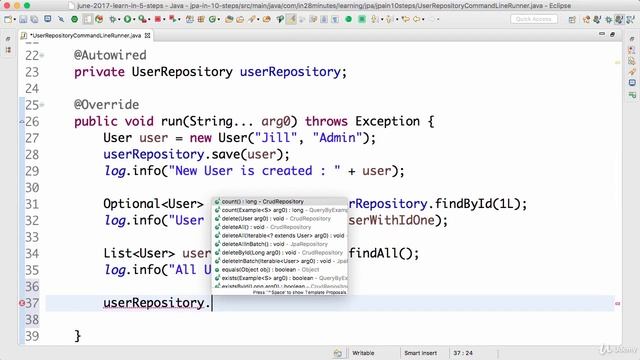
Task: Click the Back navigation yellow arrow
Action: point(416,19)
